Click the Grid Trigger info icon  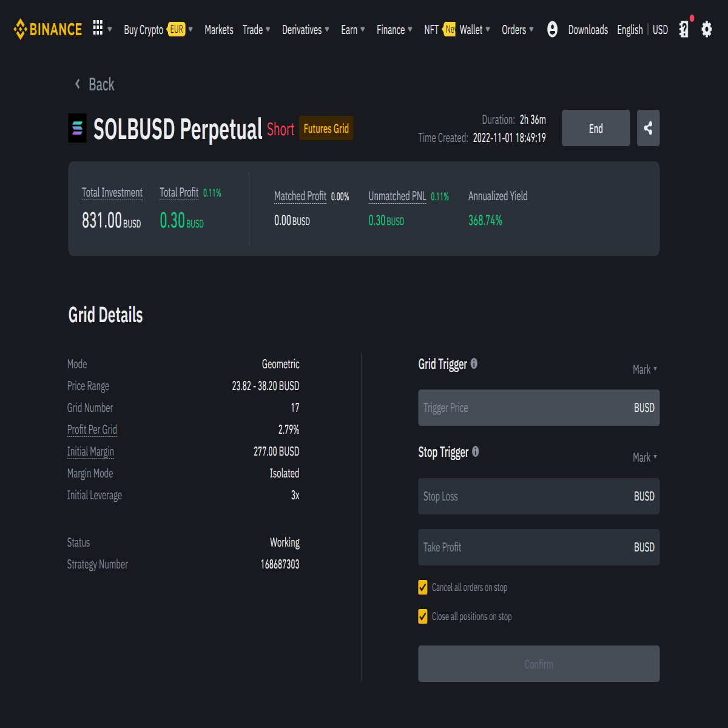474,363
